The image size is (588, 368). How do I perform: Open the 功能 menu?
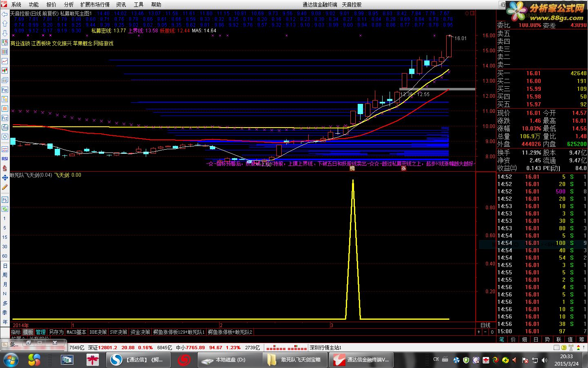point(34,4)
